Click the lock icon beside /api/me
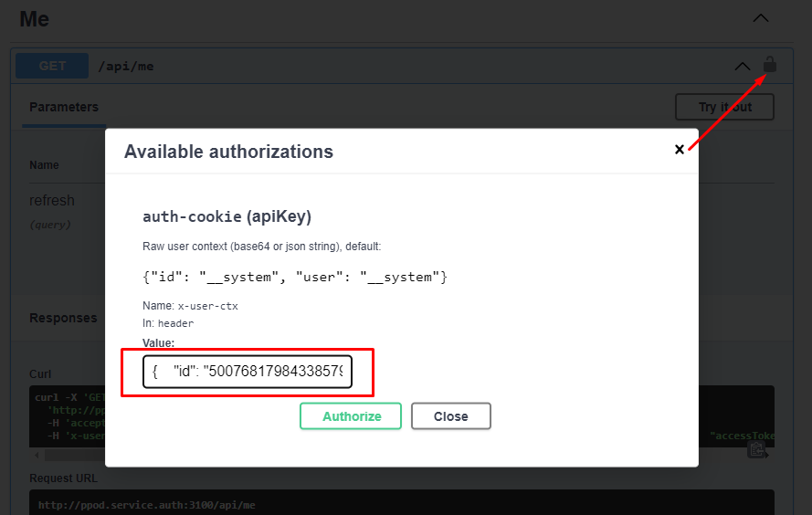Image resolution: width=812 pixels, height=515 pixels. (770, 65)
